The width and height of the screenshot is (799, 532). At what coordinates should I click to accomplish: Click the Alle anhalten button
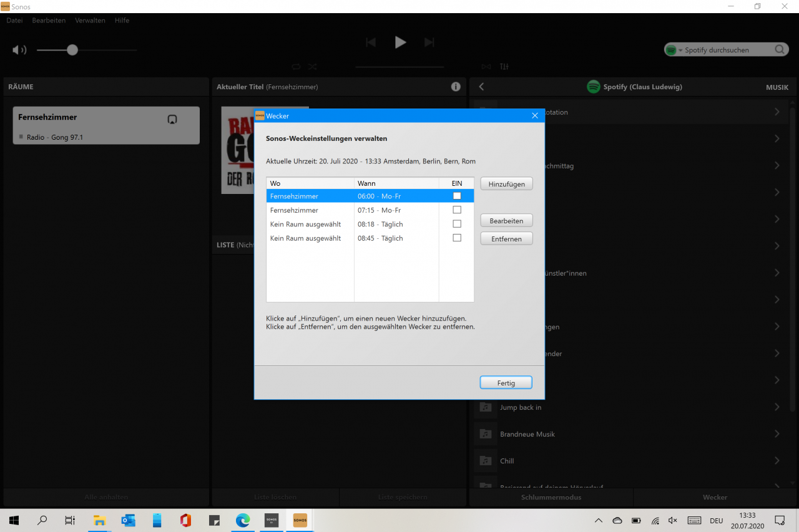tap(106, 498)
